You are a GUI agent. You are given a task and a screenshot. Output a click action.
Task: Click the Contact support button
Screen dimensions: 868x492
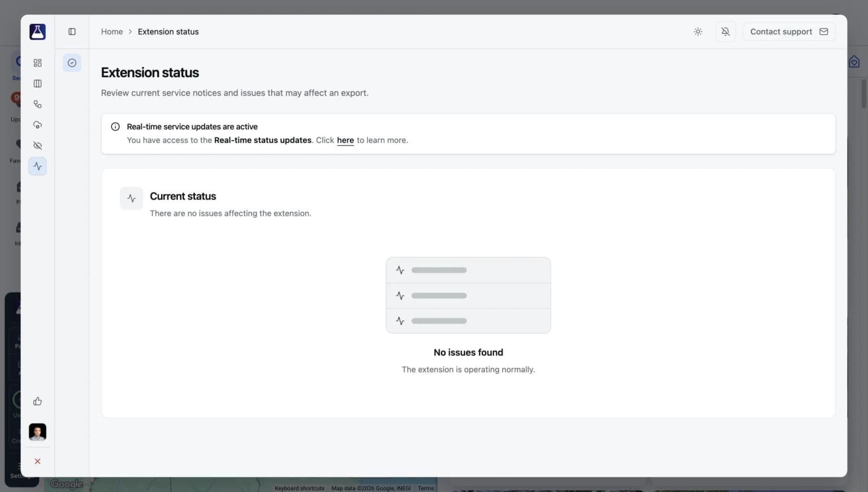[789, 32]
